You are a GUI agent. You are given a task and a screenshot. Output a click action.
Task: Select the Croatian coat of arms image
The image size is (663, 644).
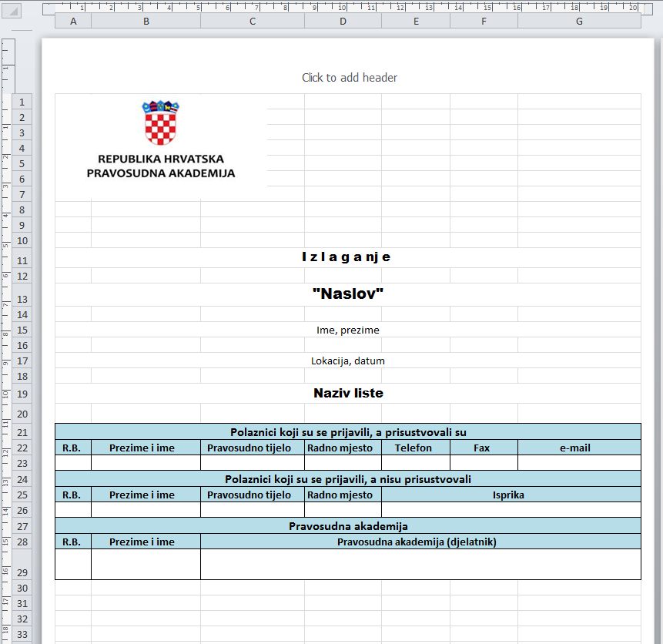click(161, 122)
